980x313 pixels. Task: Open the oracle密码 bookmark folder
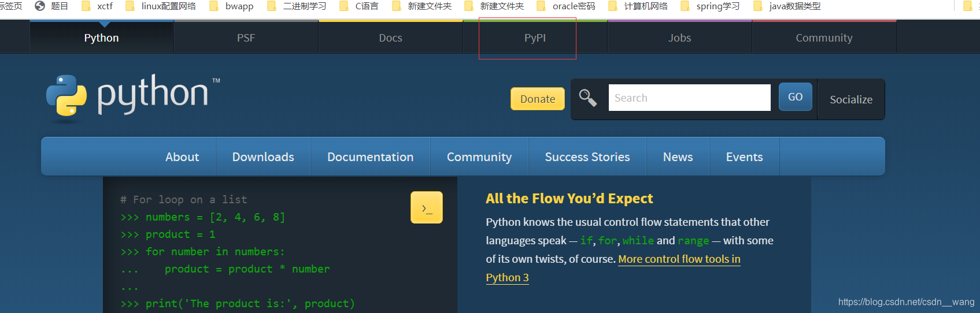pos(566,6)
